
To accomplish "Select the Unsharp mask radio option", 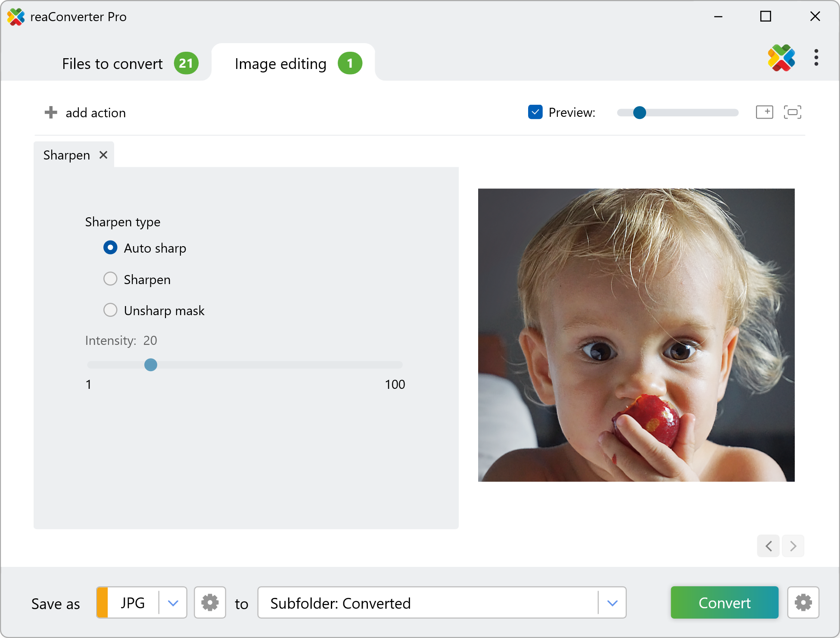I will click(x=110, y=310).
